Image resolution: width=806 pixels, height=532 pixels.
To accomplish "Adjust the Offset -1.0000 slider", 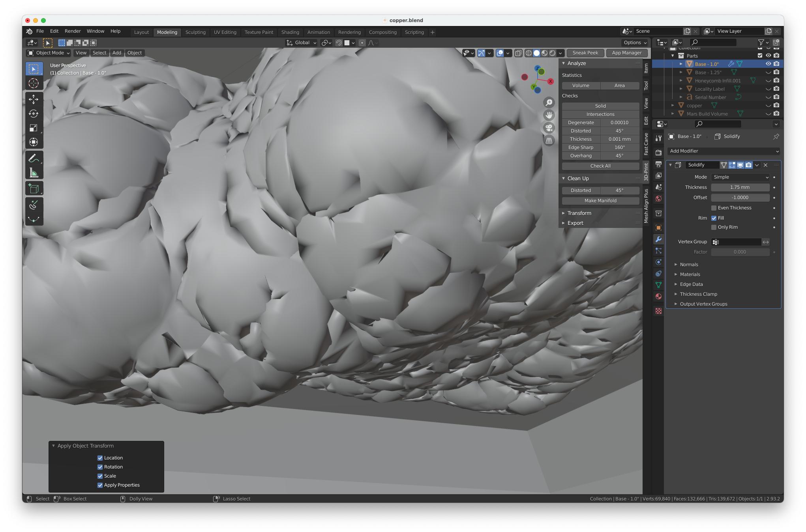I will (740, 198).
